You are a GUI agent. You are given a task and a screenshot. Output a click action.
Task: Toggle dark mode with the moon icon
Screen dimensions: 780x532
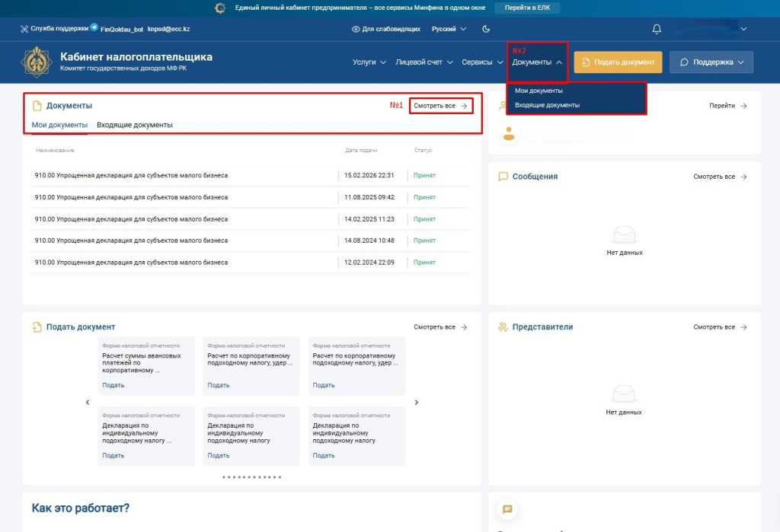pyautogui.click(x=486, y=29)
